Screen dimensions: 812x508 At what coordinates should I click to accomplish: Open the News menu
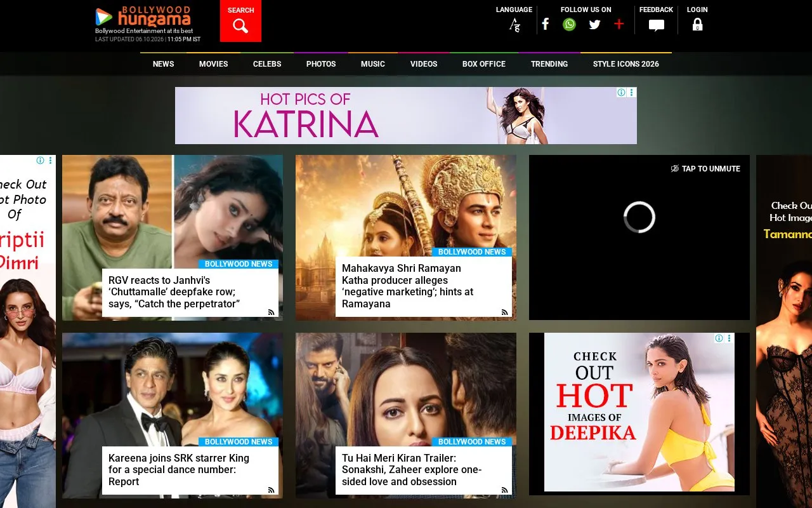click(164, 63)
